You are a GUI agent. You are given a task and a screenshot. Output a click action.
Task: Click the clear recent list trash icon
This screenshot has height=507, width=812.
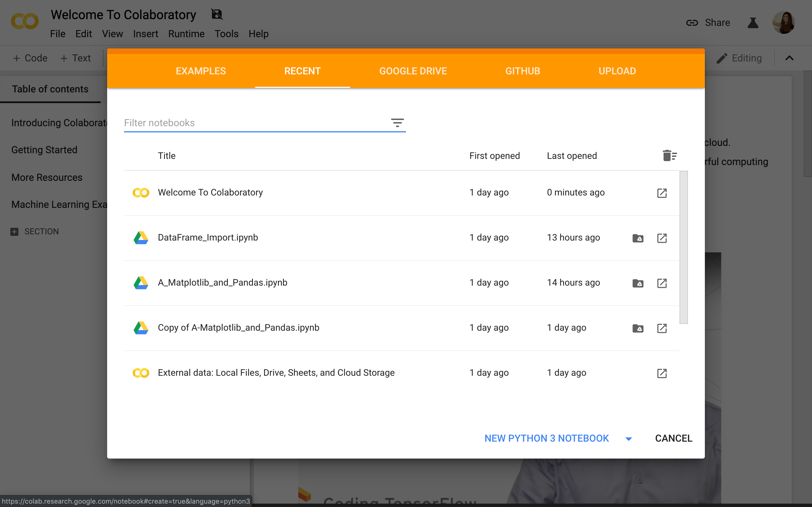[x=669, y=155]
